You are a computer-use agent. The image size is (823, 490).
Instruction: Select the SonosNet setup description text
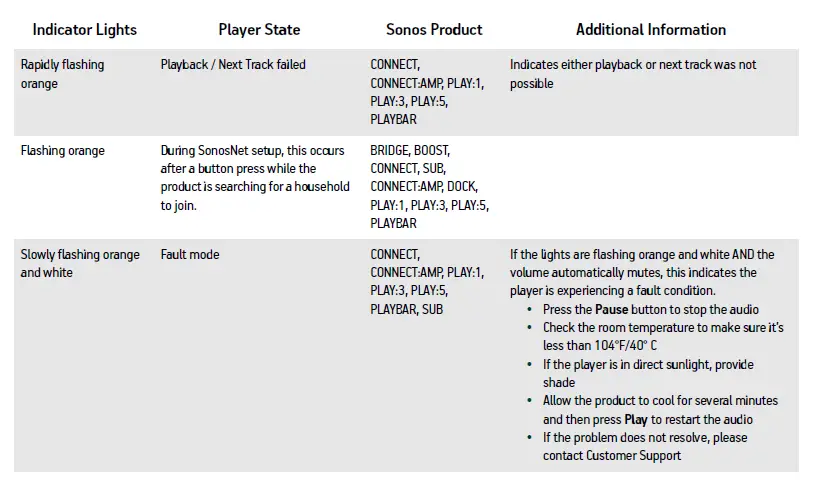[255, 178]
